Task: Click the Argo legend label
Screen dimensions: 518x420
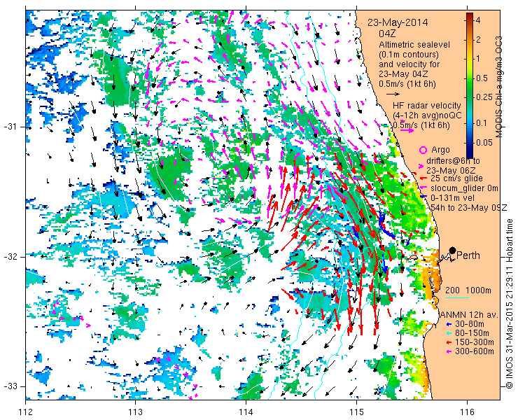Action: (440, 150)
